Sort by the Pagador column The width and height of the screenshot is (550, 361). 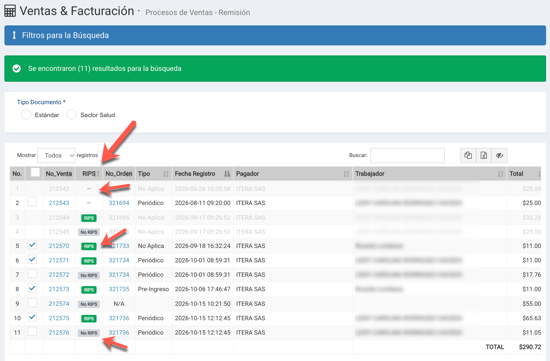coord(293,174)
